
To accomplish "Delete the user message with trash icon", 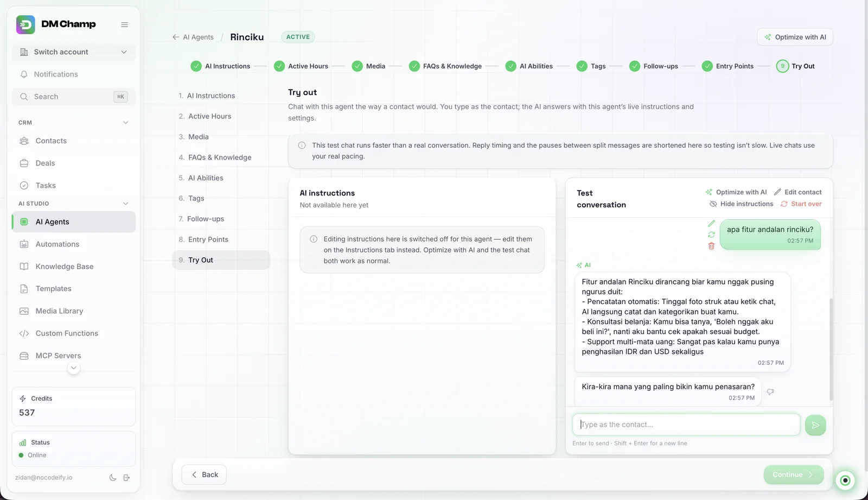I will (711, 246).
